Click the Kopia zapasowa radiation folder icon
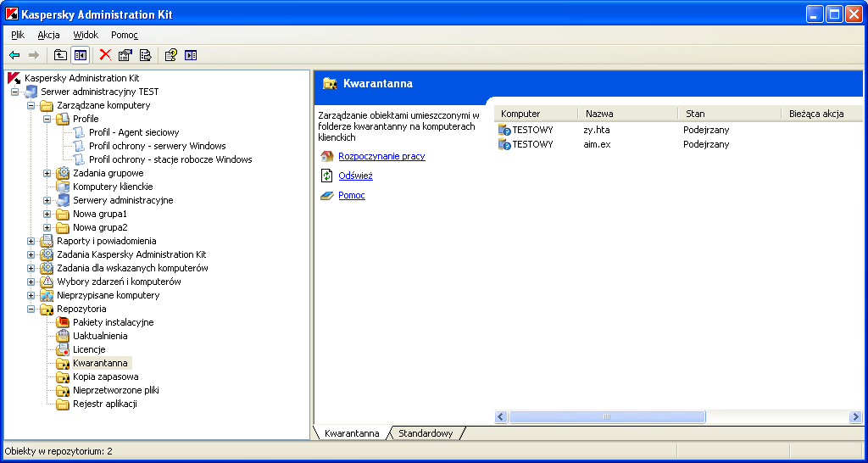The height and width of the screenshot is (463, 868). (x=63, y=377)
